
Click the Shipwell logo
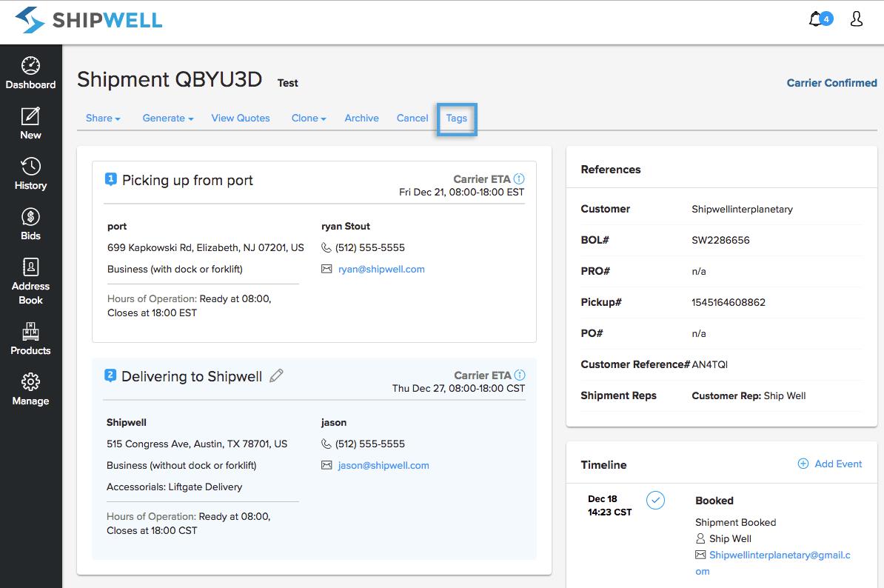tap(89, 20)
